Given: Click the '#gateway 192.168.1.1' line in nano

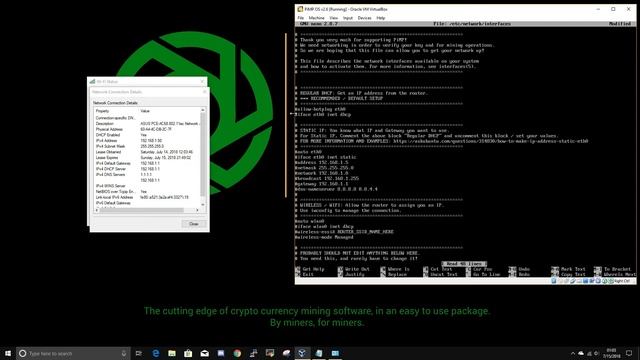Looking at the screenshot, I should [322, 184].
